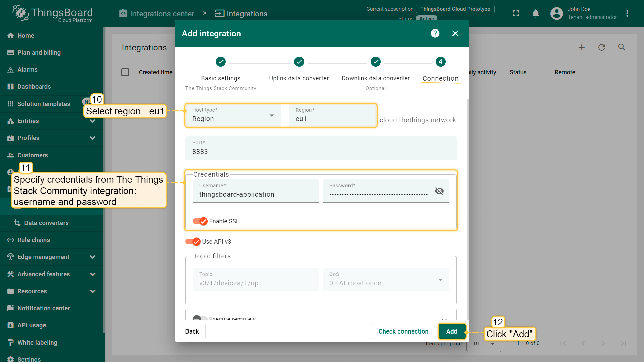The width and height of the screenshot is (644, 362).
Task: Click the ThingsBoard logo
Action: tap(53, 13)
